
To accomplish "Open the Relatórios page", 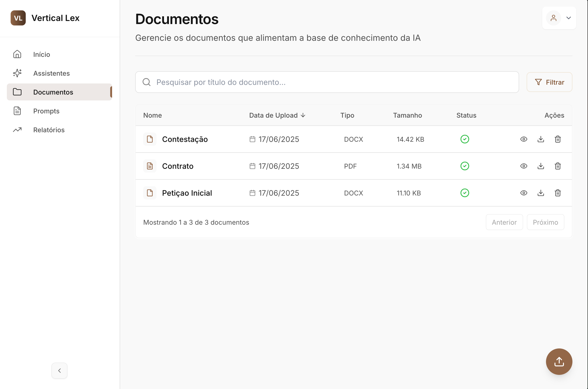I will pos(59,130).
